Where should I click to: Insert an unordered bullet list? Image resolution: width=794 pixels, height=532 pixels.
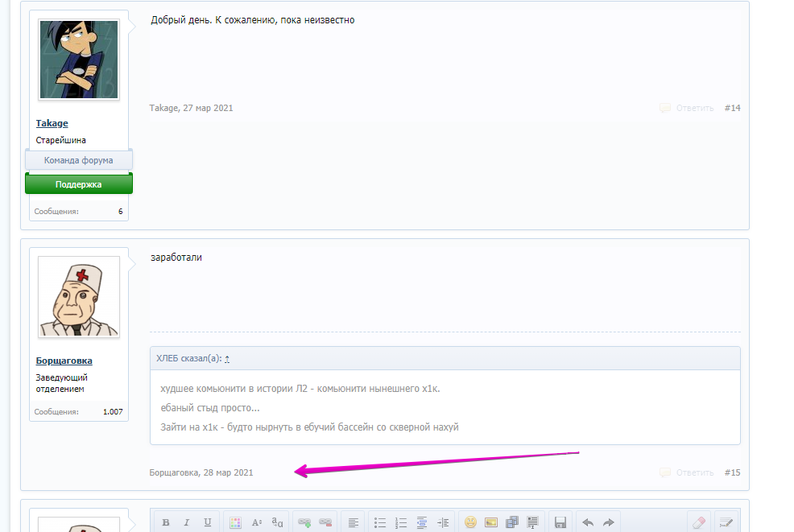pos(380,522)
